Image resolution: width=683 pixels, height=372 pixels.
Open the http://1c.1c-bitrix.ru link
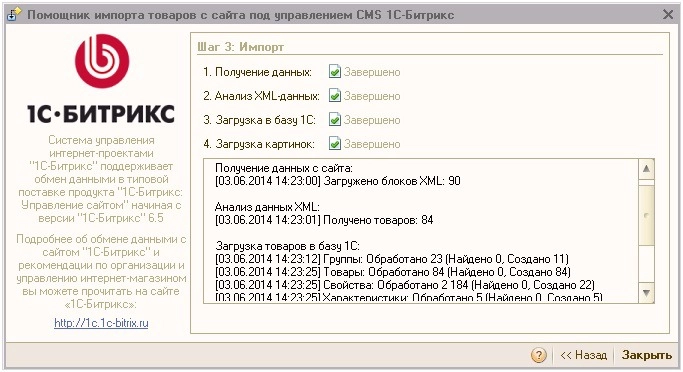click(x=101, y=323)
